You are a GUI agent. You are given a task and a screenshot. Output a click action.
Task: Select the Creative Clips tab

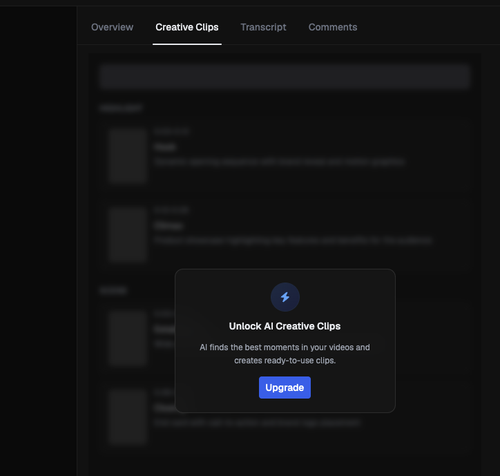[187, 27]
